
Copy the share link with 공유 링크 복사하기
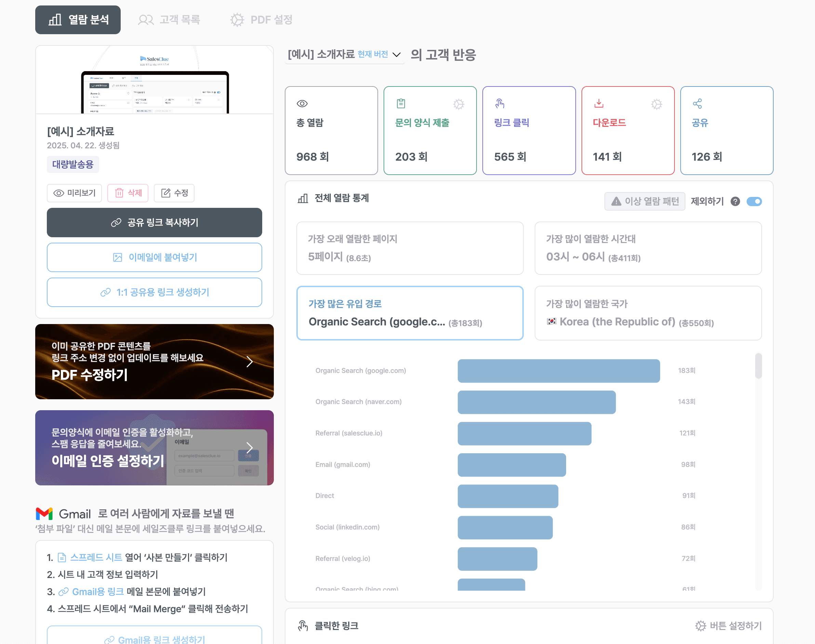[154, 223]
